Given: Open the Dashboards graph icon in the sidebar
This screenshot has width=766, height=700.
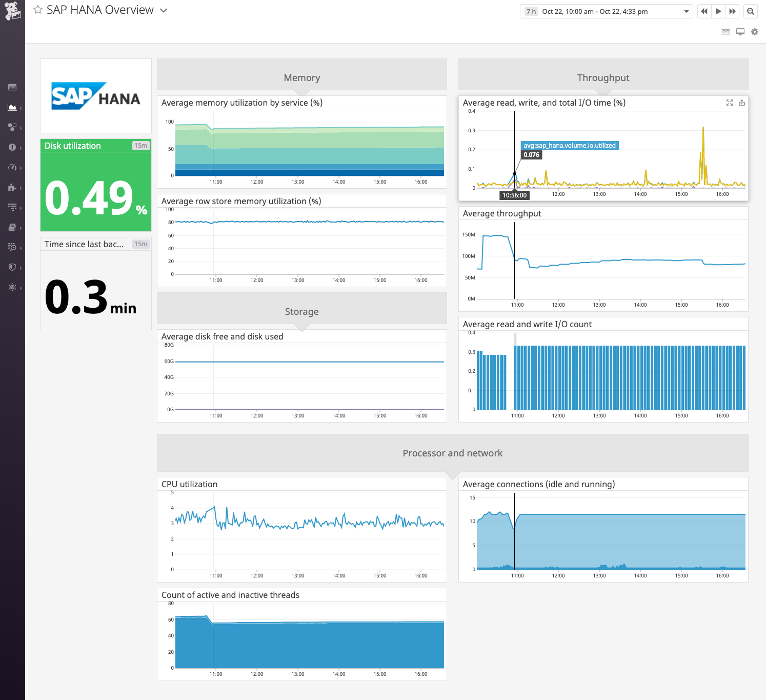Looking at the screenshot, I should pyautogui.click(x=12, y=108).
